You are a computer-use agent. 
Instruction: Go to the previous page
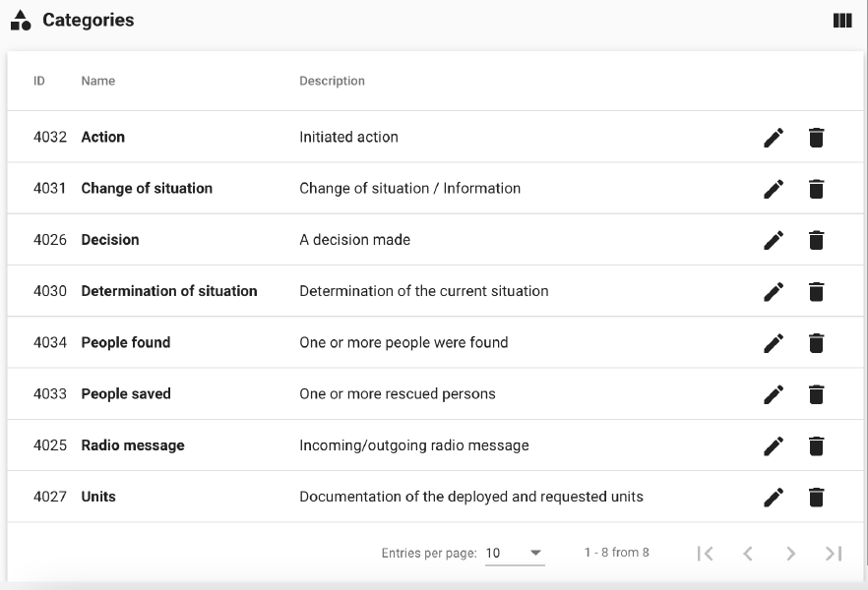tap(748, 554)
